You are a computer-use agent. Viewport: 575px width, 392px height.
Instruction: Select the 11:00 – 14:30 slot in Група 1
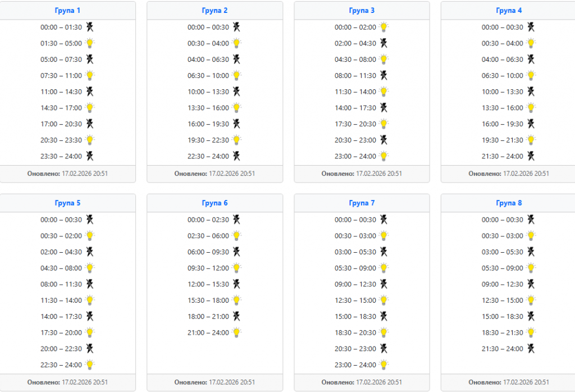coord(61,92)
